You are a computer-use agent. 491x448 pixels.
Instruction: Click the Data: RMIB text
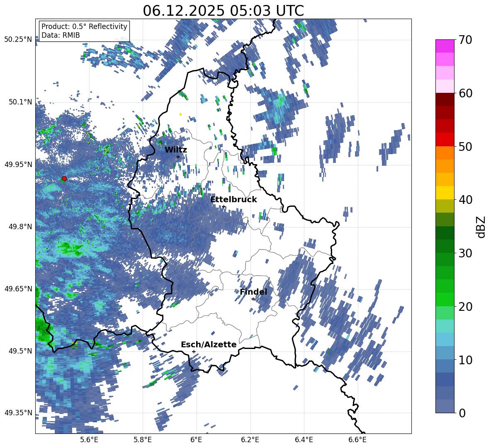pos(61,35)
